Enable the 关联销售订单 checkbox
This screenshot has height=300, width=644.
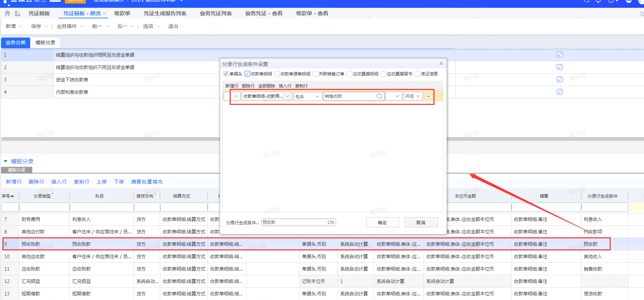[315, 74]
